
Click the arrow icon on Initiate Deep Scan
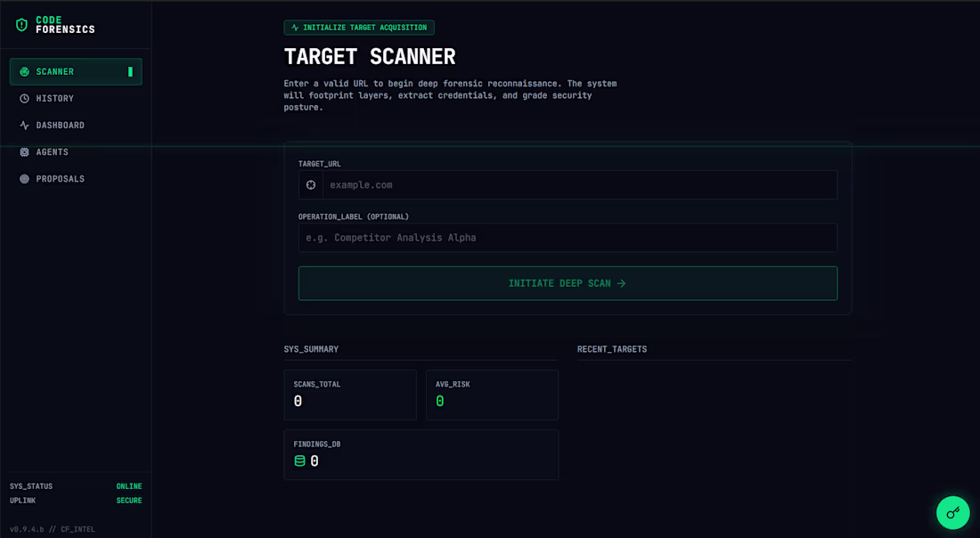tap(621, 283)
